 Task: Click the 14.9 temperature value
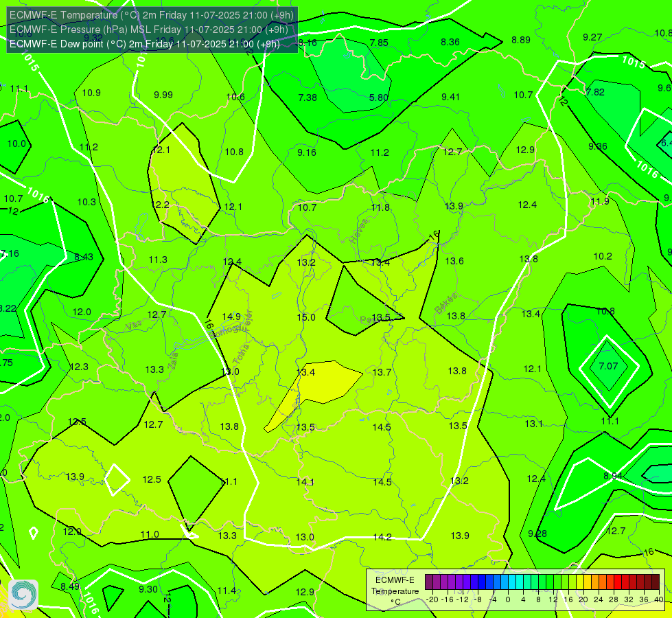click(x=231, y=317)
